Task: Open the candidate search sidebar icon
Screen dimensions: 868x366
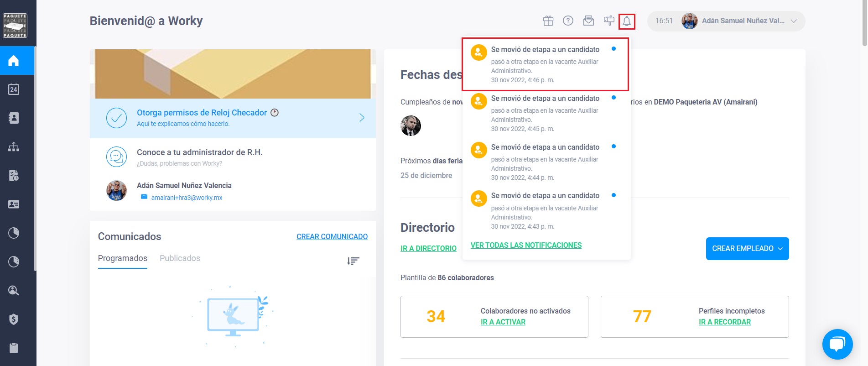Action: pos(14,290)
